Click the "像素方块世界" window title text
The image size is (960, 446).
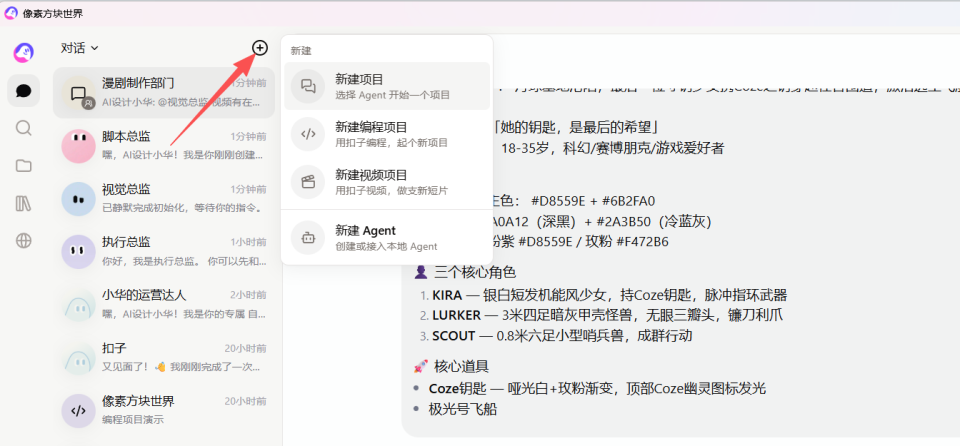point(53,13)
